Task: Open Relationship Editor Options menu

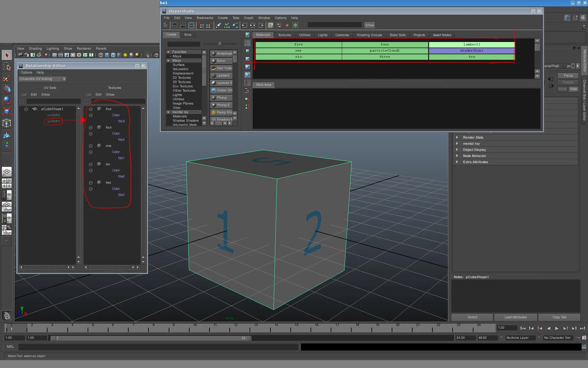Action: [26, 72]
